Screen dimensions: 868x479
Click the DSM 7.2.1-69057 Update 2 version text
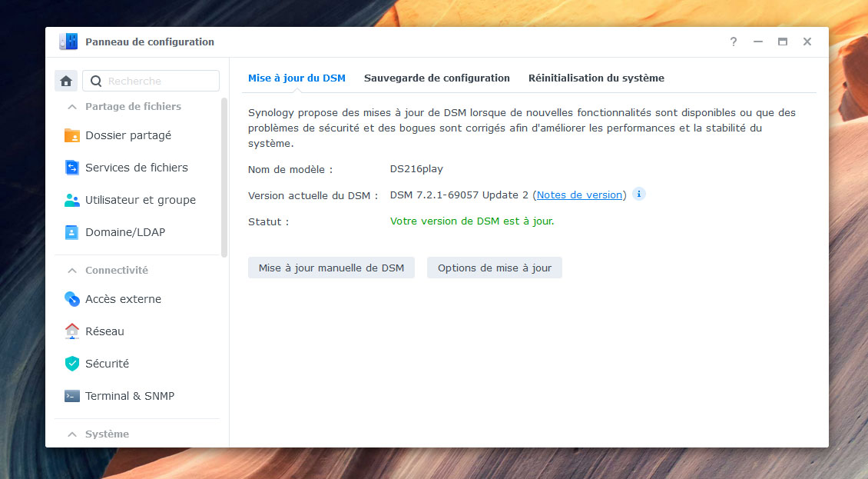[x=459, y=195]
